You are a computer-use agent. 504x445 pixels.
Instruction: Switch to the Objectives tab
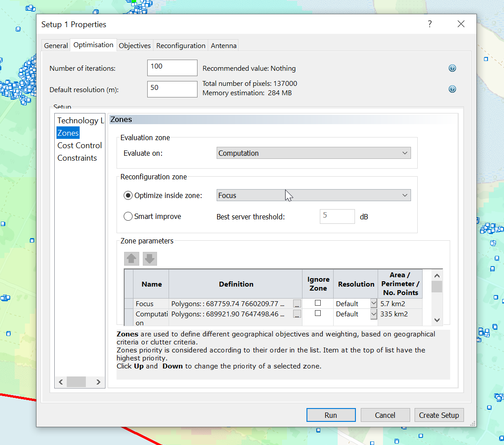[135, 45]
